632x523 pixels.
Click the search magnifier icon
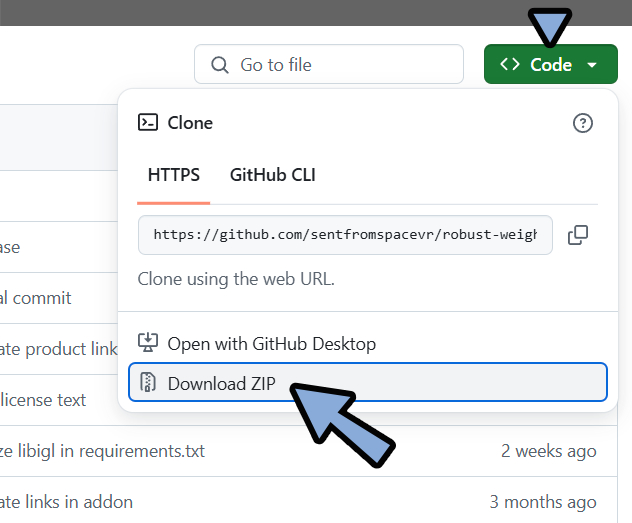tap(220, 65)
